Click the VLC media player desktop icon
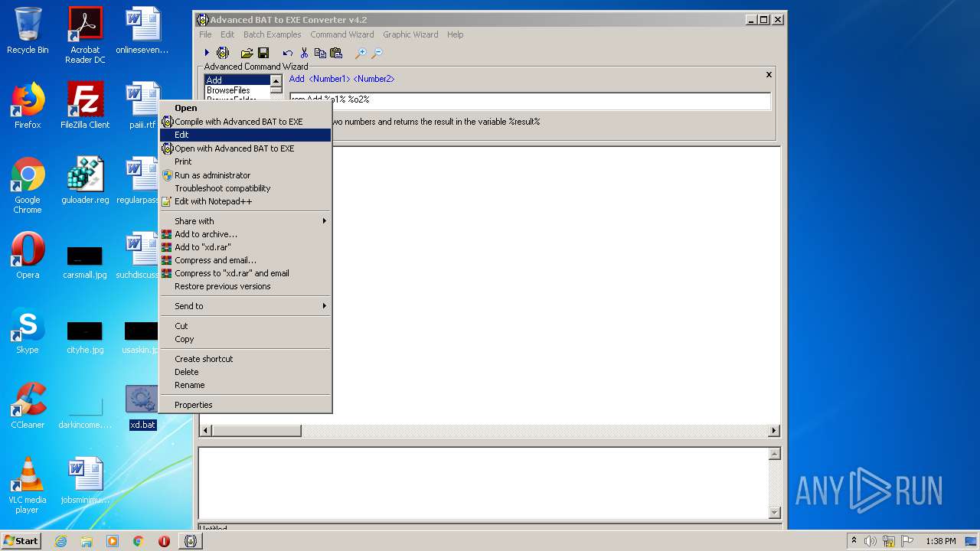 click(x=28, y=485)
